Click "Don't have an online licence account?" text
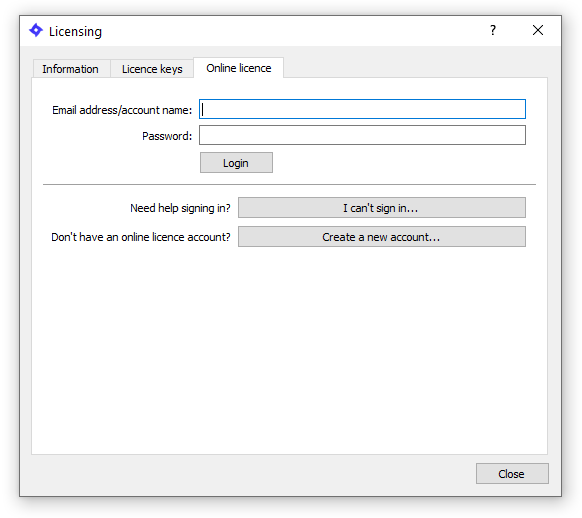Viewport: 582px width, 518px height. [141, 237]
